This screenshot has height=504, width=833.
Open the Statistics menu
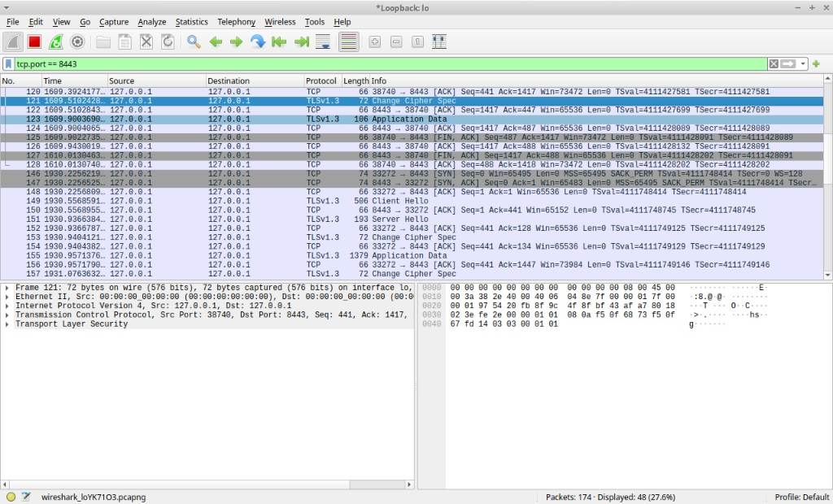coord(191,22)
